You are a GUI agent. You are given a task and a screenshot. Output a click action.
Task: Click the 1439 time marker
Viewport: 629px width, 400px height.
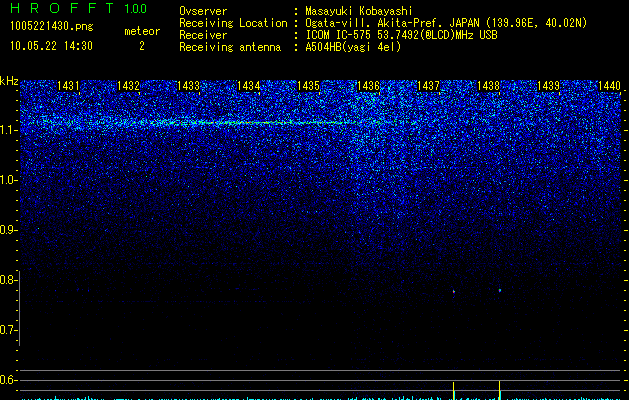(548, 86)
